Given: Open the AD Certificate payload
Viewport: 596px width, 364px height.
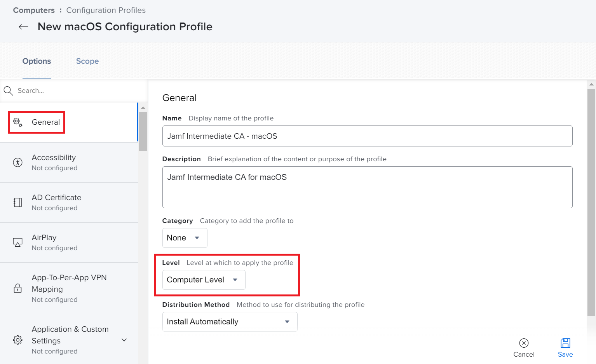Looking at the screenshot, I should coord(69,202).
